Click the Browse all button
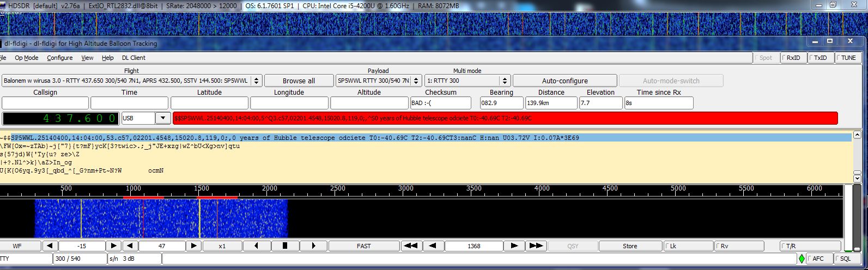Image resolution: width=868 pixels, height=270 pixels. click(298, 81)
